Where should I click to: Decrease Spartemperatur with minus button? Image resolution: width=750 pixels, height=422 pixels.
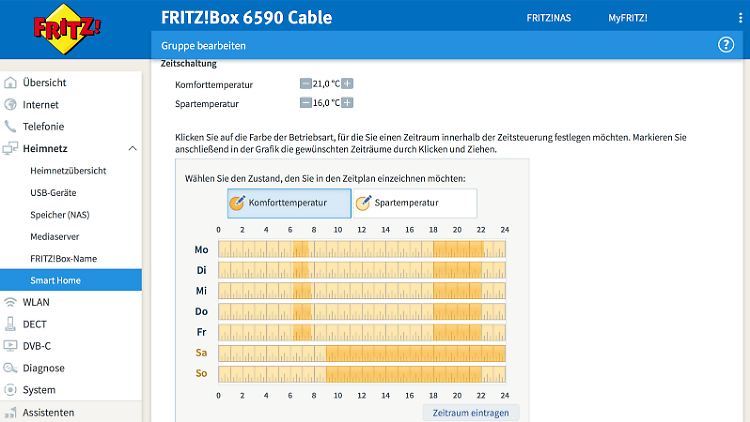(x=305, y=103)
